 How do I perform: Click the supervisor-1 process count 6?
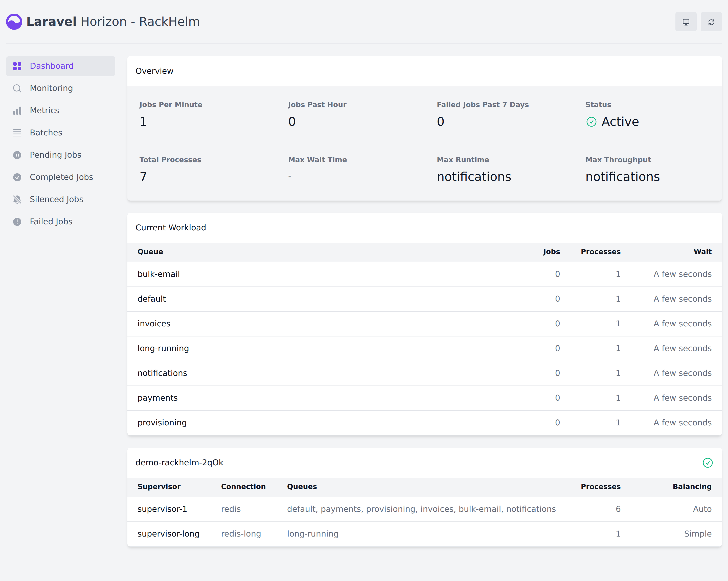tap(618, 509)
